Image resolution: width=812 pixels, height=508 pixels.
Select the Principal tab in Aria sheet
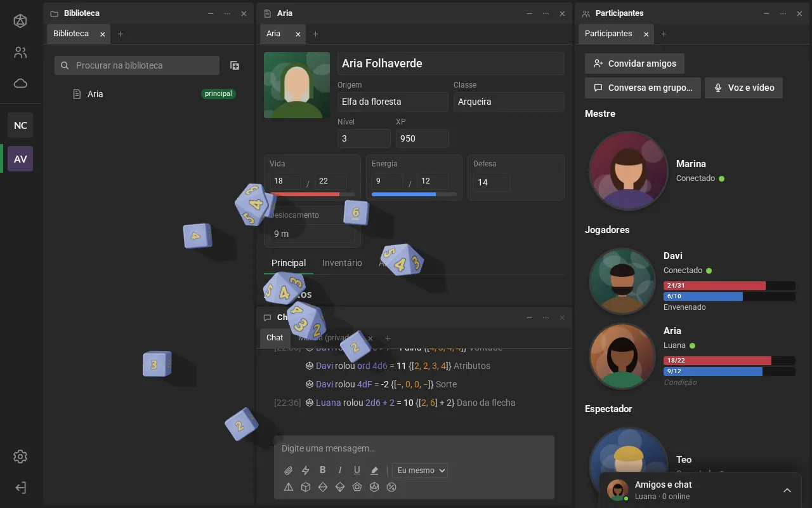289,263
